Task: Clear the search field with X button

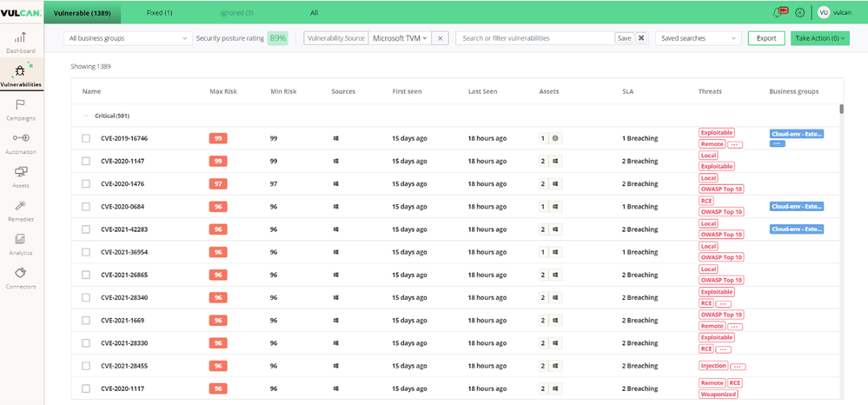Action: (640, 38)
